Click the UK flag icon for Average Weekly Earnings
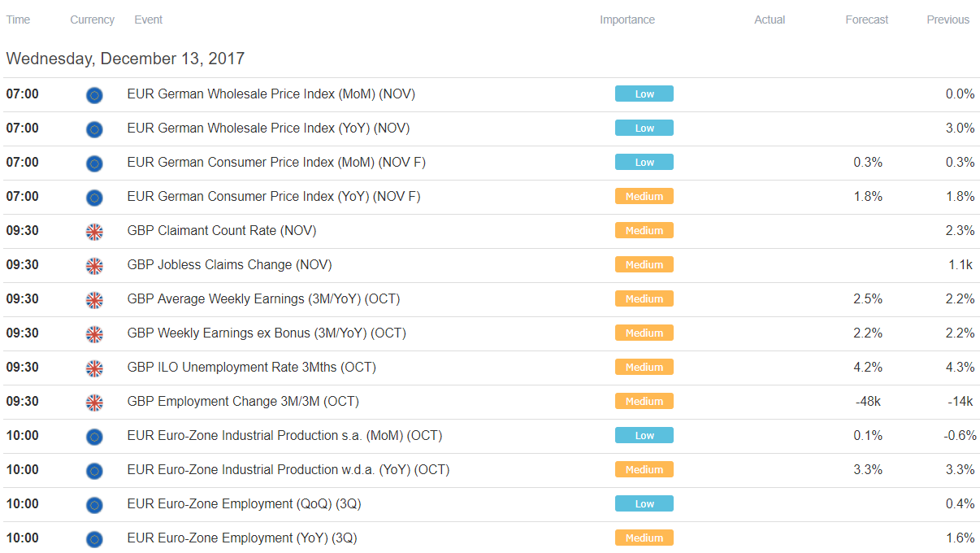 point(94,300)
